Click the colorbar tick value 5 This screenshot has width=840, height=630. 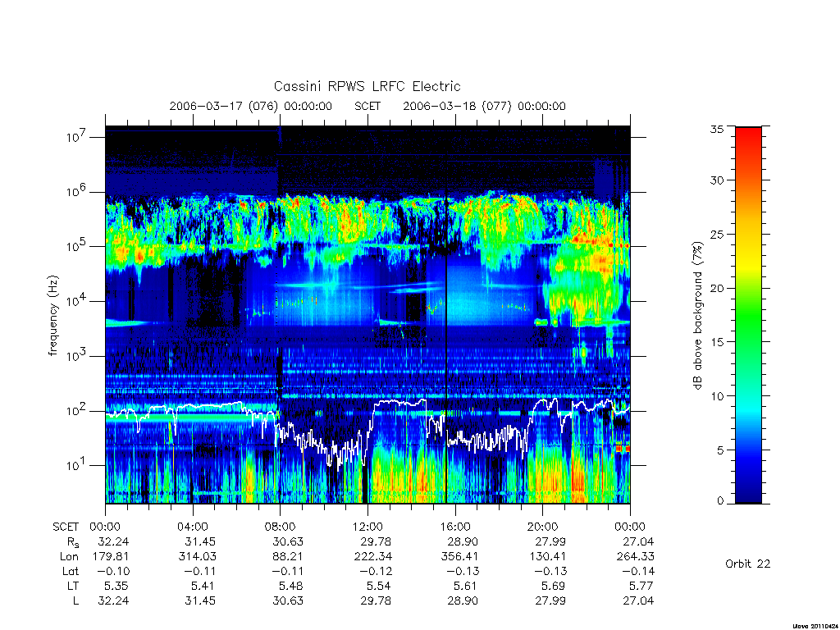(720, 450)
